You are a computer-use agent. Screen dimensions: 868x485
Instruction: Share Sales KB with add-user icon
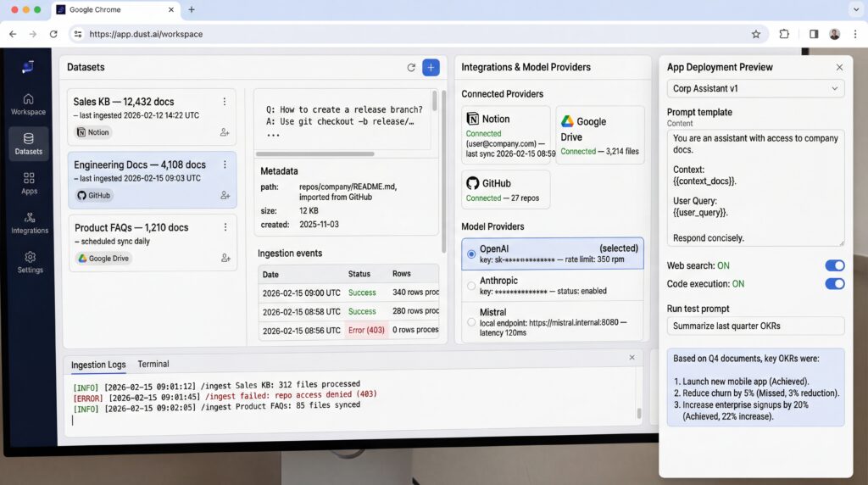pos(224,132)
